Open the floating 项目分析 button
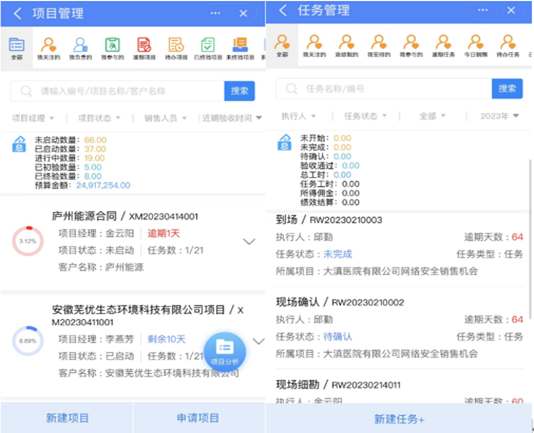The width and height of the screenshot is (534, 433). pyautogui.click(x=225, y=352)
